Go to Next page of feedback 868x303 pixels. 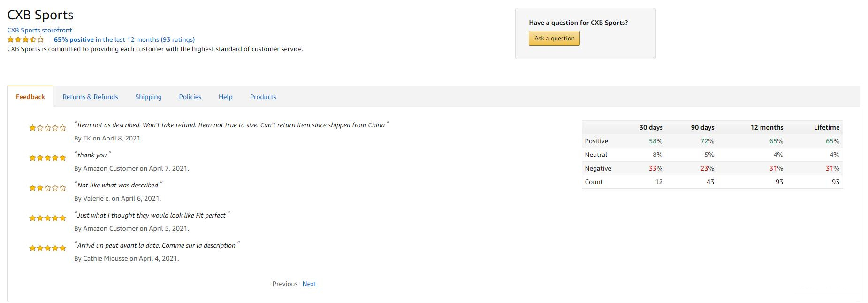click(x=309, y=284)
